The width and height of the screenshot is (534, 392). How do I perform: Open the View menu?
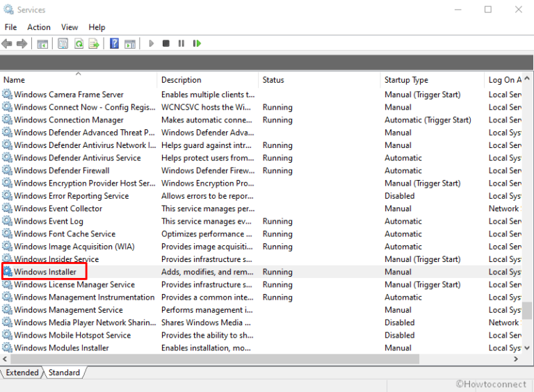[x=70, y=27]
